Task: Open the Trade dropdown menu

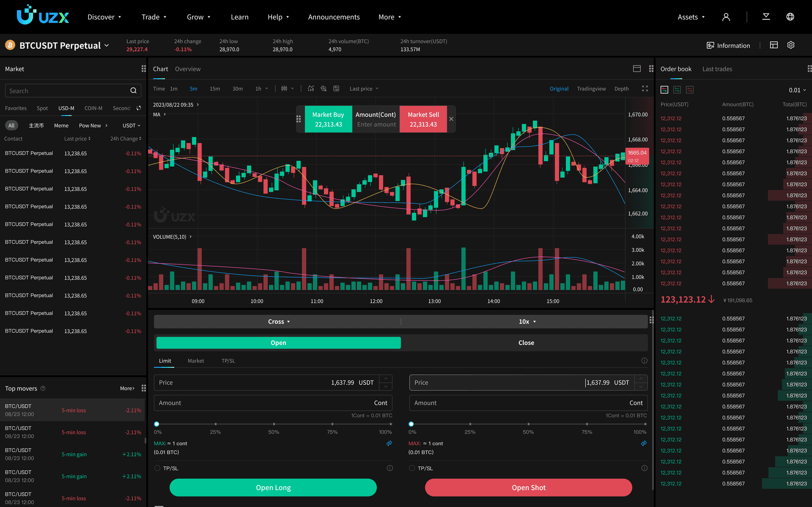Action: click(x=154, y=17)
